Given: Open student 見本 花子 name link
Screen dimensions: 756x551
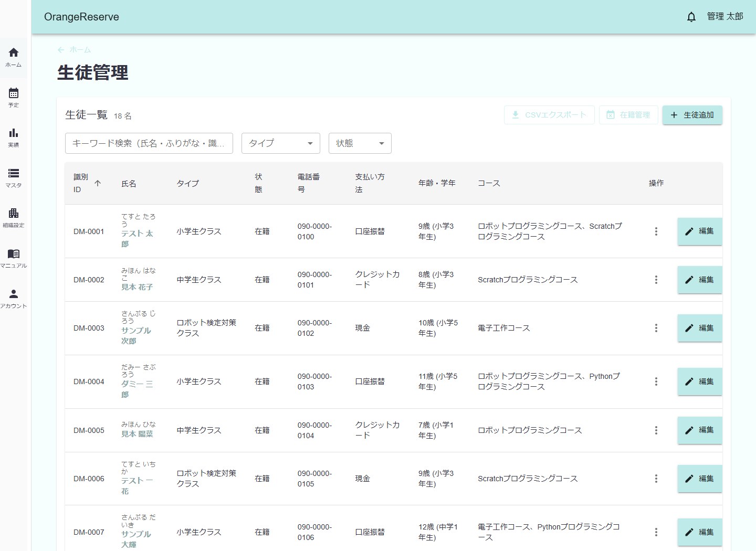Looking at the screenshot, I should (137, 287).
